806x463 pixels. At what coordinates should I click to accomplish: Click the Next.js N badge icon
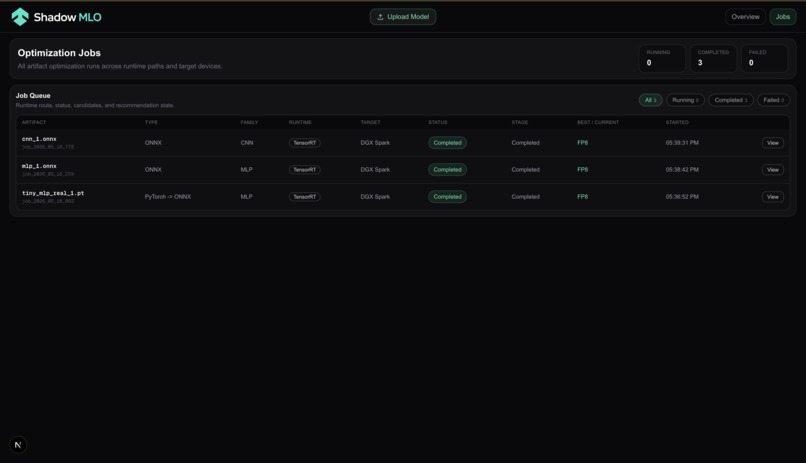click(x=18, y=445)
